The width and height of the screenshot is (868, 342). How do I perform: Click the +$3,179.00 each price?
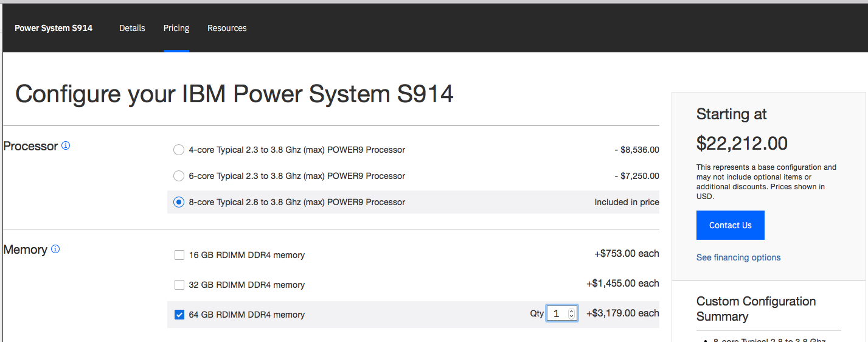point(622,313)
